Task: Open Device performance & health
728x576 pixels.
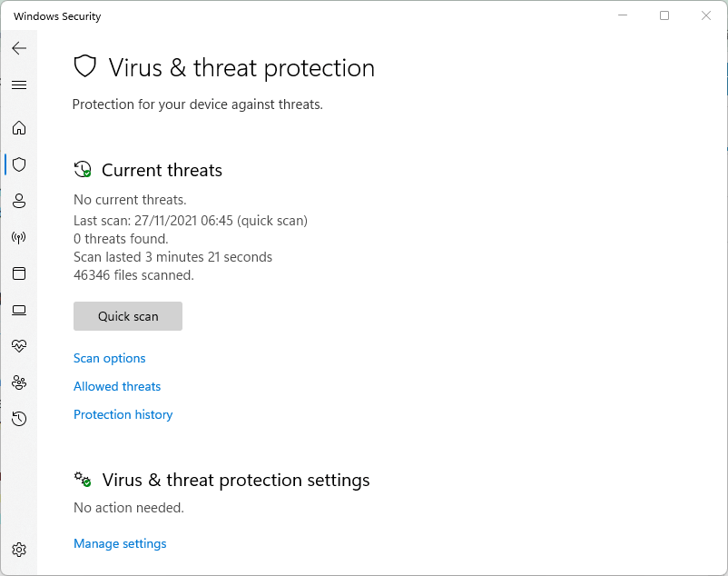Action: [19, 345]
